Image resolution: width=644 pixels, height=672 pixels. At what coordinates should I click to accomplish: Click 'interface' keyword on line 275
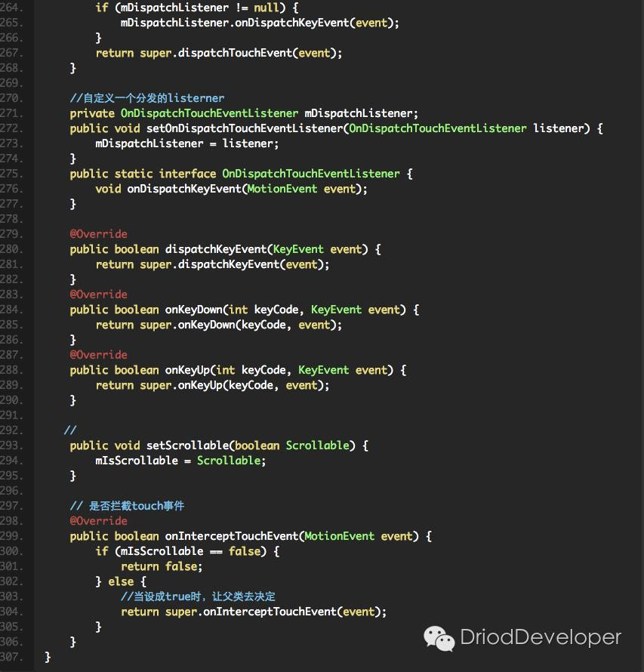coord(187,174)
